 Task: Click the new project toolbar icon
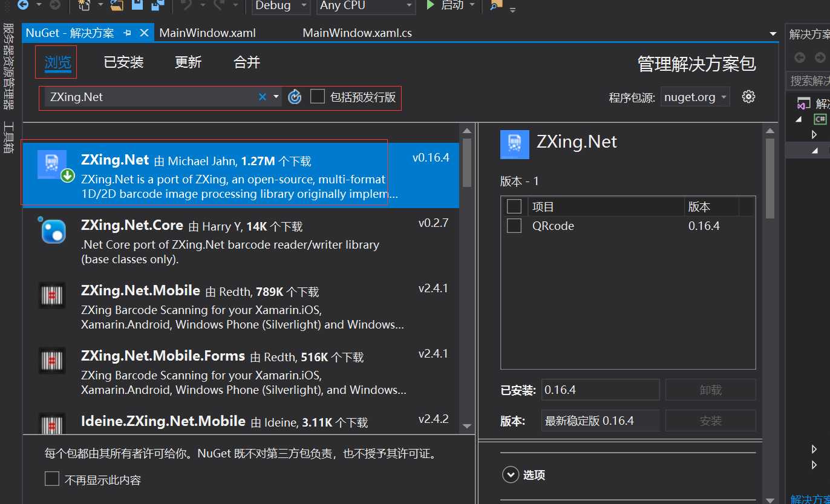click(85, 5)
